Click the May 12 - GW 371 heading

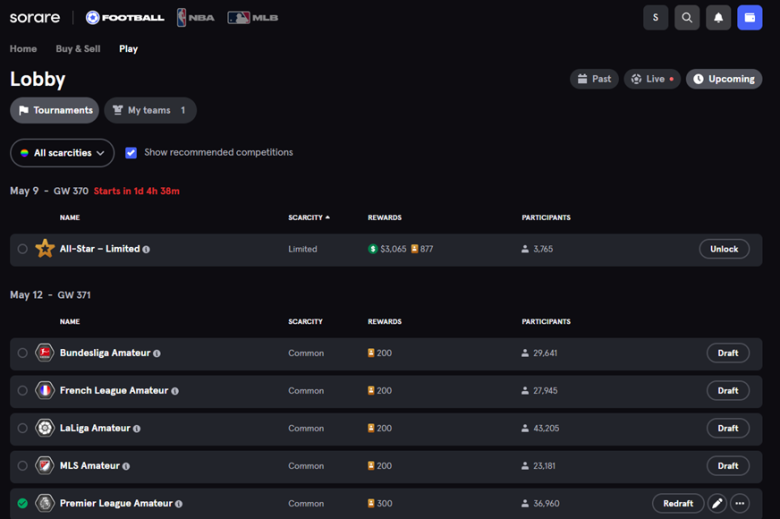coord(50,295)
